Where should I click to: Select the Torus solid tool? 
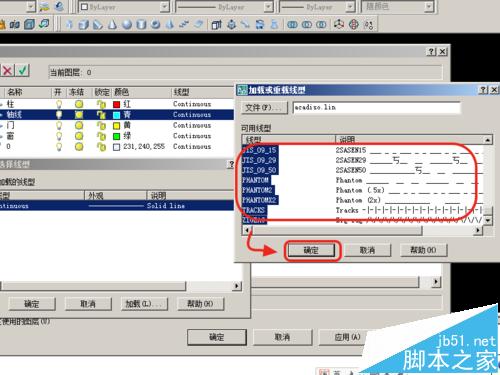point(156,25)
